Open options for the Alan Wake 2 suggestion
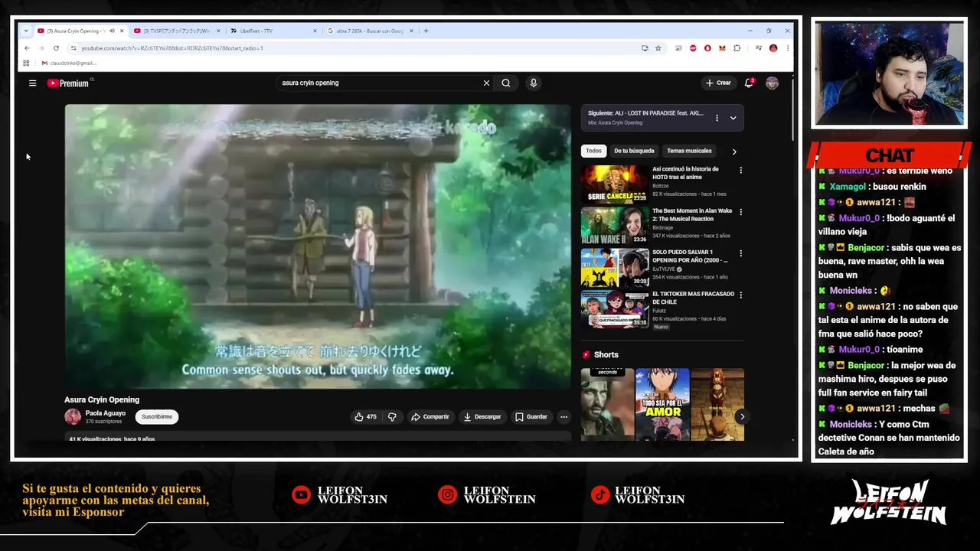This screenshot has height=551, width=980. coord(740,212)
